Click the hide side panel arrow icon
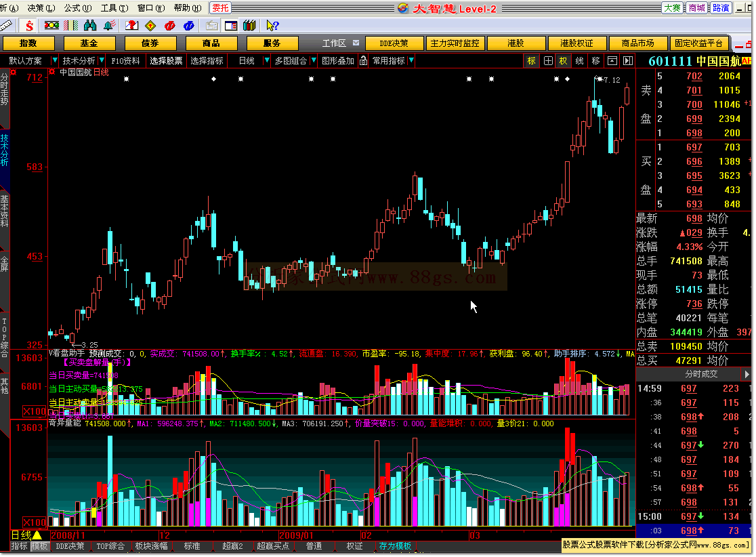Viewport: 756px width, 557px height. click(x=628, y=61)
